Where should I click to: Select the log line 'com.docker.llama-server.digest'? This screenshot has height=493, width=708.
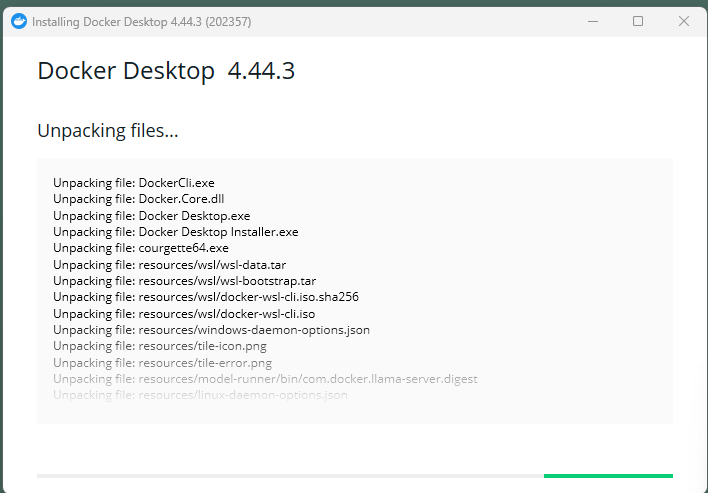click(265, 379)
